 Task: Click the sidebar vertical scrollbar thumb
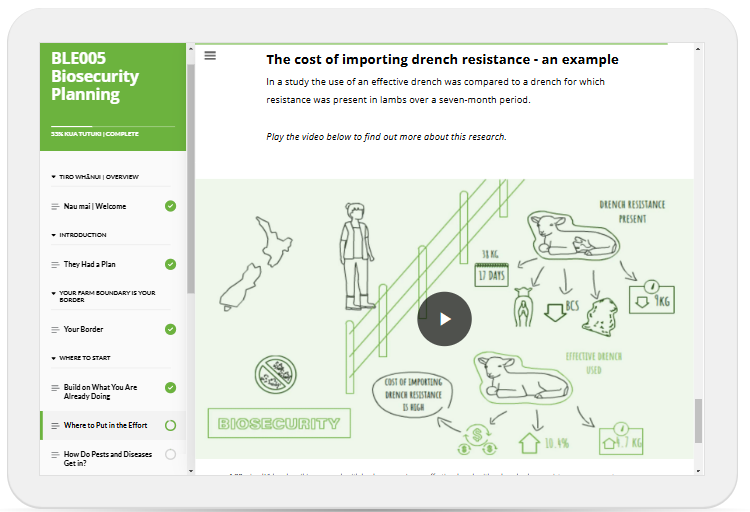(x=191, y=179)
